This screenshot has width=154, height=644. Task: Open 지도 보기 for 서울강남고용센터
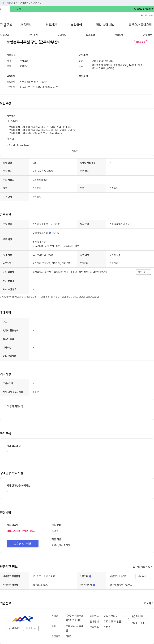click(143, 577)
